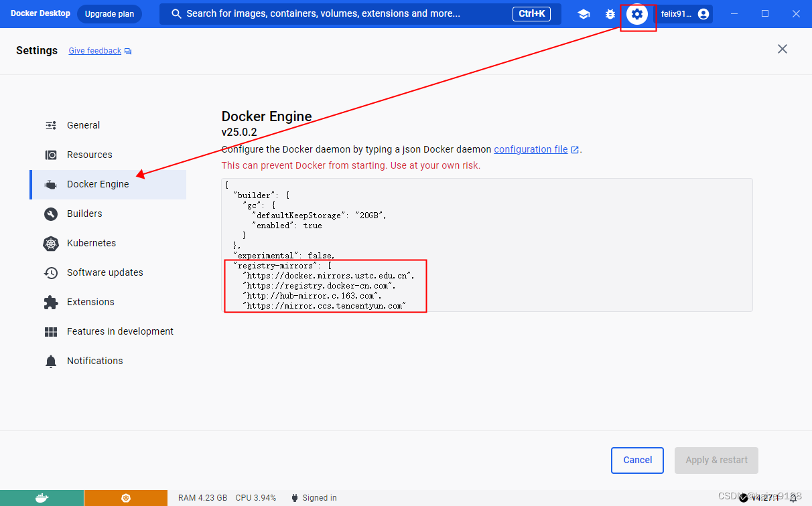Click the Notifications bell icon in sidebar
Screen dimensions: 812x506
51,361
